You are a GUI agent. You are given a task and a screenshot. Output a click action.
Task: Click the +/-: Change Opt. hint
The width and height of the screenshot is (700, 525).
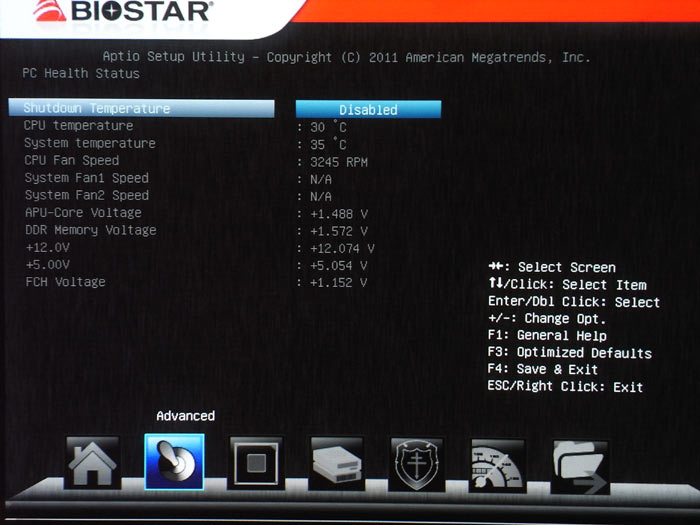pyautogui.click(x=547, y=318)
